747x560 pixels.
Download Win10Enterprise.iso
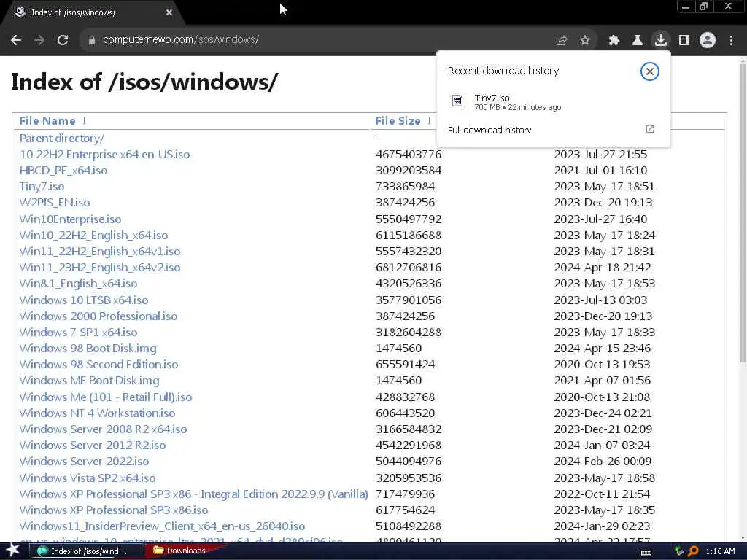click(70, 219)
